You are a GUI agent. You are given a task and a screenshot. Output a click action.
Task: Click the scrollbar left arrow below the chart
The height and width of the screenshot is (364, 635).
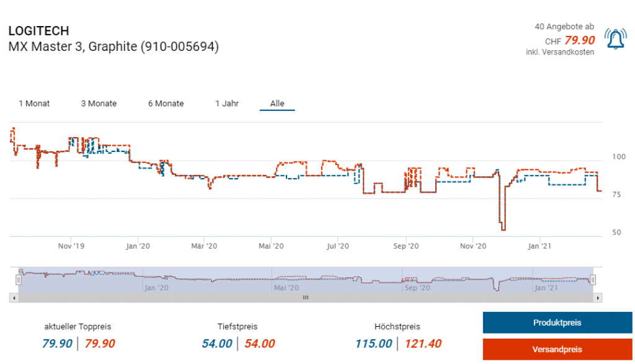[x=14, y=298]
